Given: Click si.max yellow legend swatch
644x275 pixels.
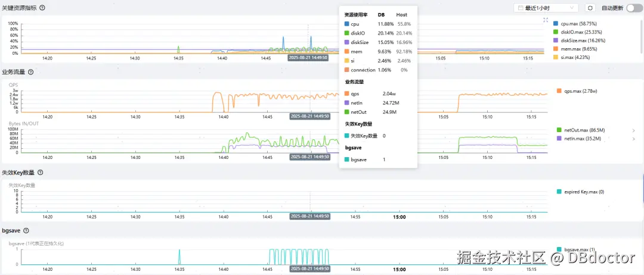Looking at the screenshot, I should [x=556, y=57].
